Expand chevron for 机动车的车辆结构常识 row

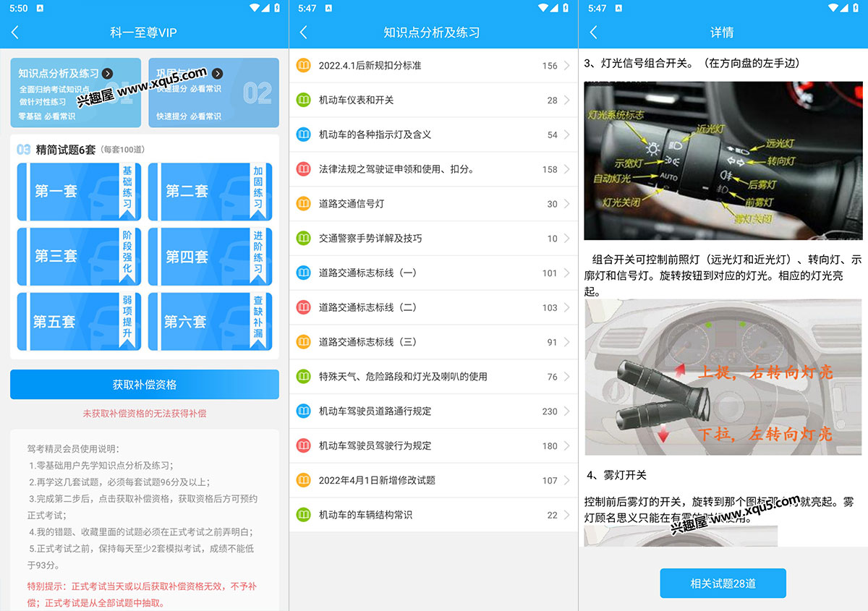tap(566, 515)
